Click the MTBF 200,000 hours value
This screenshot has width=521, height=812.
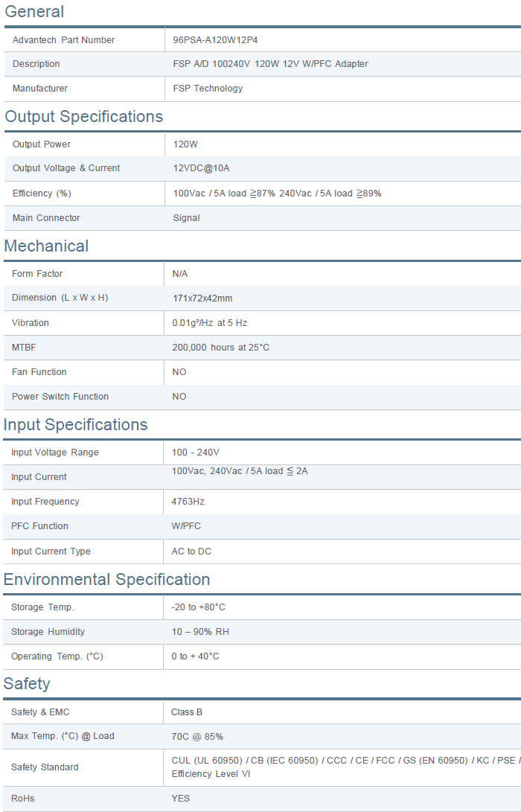220,348
